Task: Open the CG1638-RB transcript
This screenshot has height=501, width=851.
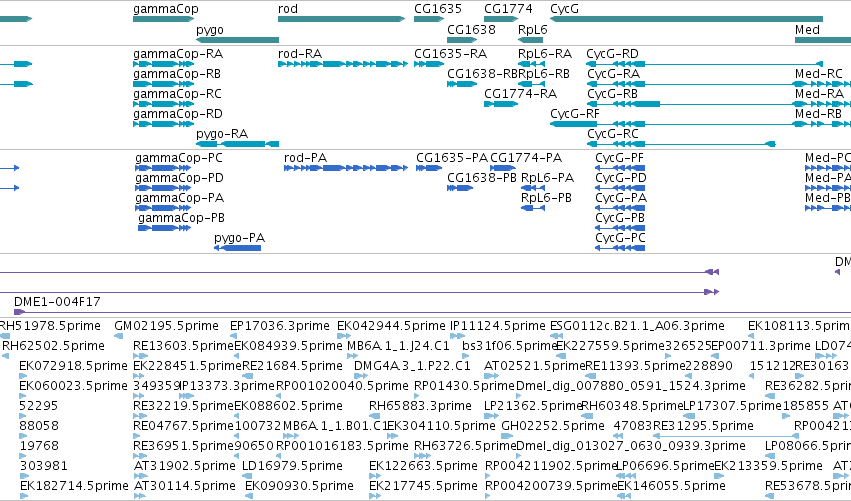Action: pyautogui.click(x=462, y=84)
